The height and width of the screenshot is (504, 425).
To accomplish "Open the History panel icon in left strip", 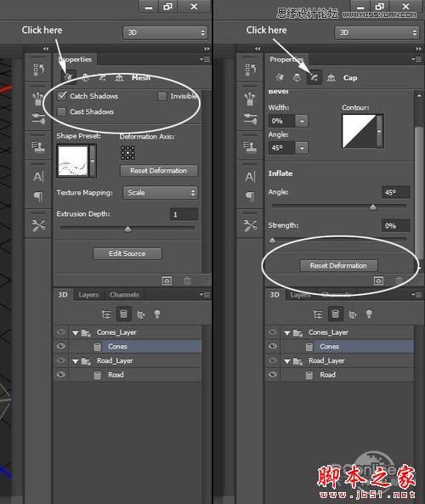I will (38, 69).
